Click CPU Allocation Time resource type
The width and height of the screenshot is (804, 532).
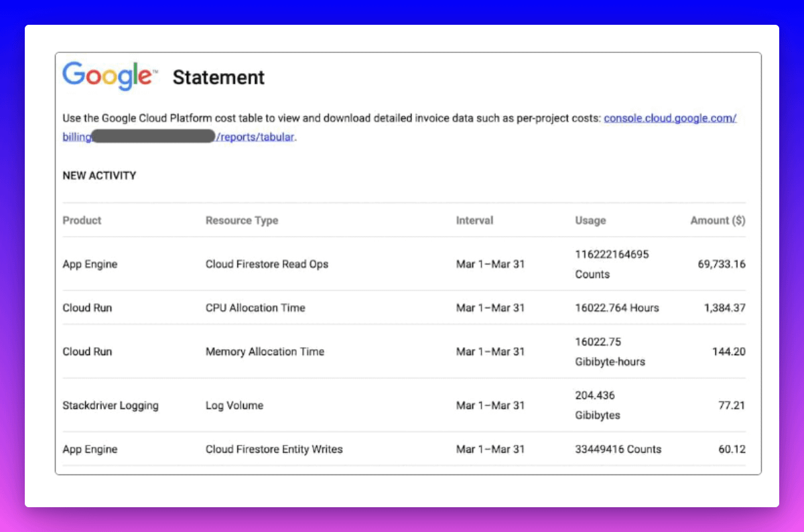(255, 308)
